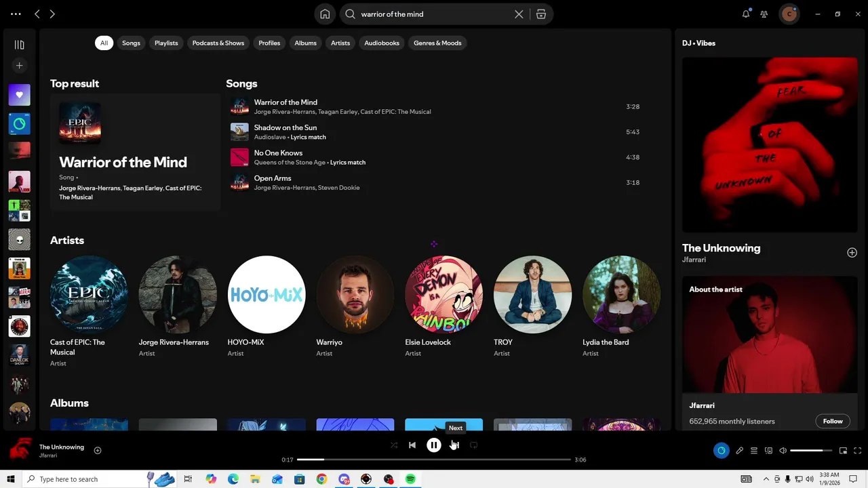Toggle the Lyrics microphone icon
This screenshot has width=868, height=488.
pyautogui.click(x=739, y=451)
